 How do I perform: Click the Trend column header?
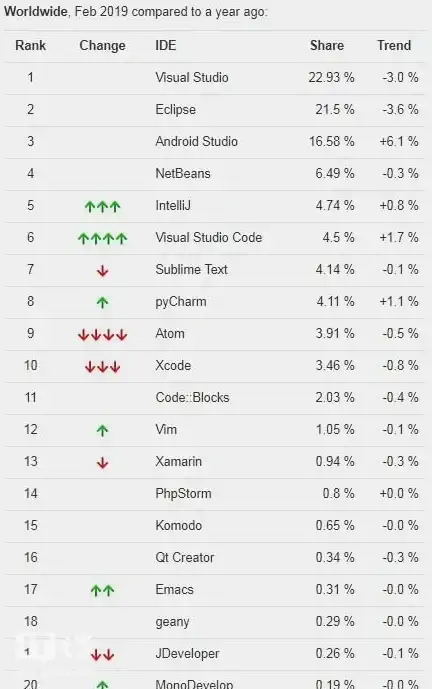point(394,45)
